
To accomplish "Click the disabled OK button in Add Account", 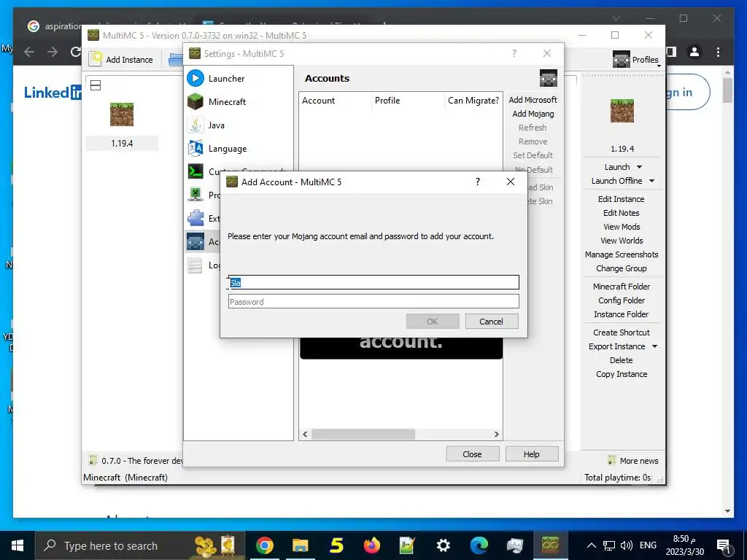I will (432, 322).
